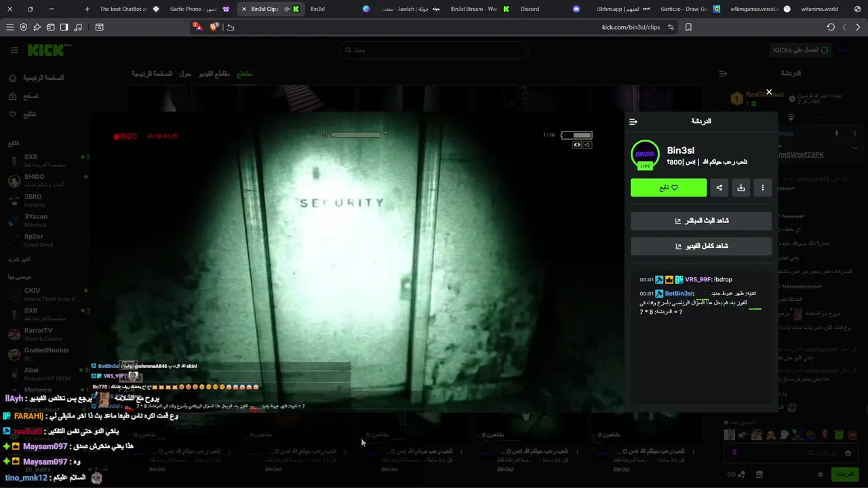868x488 pixels.
Task: Click the KICK logo
Action: 46,50
